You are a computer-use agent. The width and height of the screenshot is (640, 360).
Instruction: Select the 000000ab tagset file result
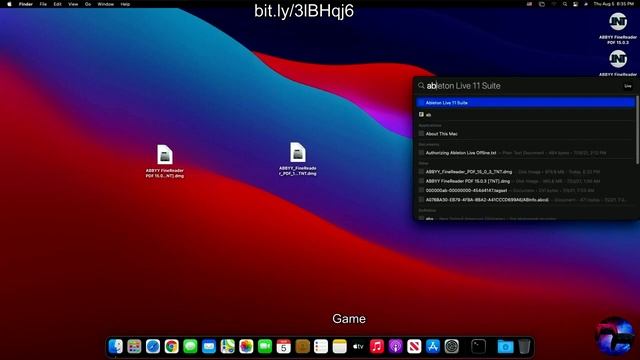[x=525, y=191]
